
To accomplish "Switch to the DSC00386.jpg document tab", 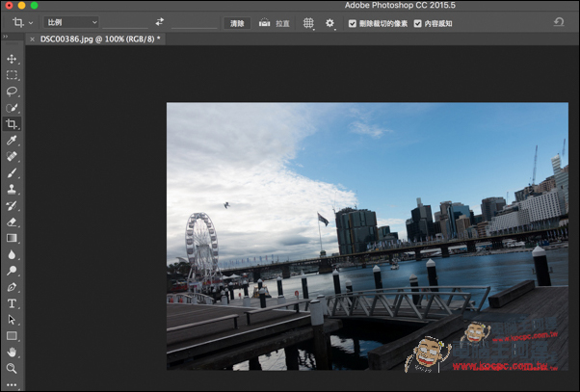I will [100, 39].
